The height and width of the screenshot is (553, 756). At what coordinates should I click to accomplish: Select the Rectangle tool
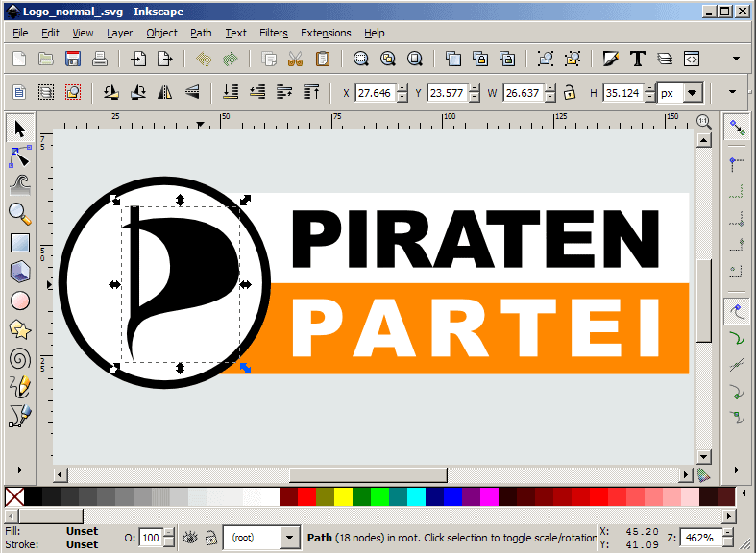20,243
